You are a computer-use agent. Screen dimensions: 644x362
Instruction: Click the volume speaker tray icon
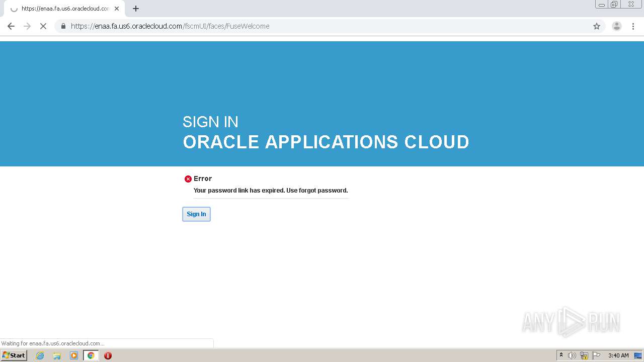coord(572,355)
